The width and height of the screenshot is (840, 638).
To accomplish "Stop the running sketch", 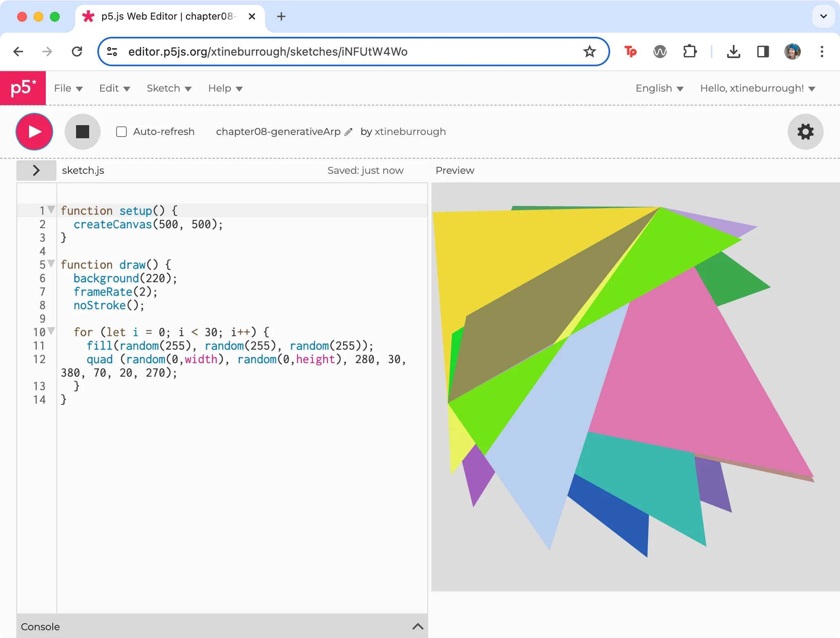I will [83, 132].
